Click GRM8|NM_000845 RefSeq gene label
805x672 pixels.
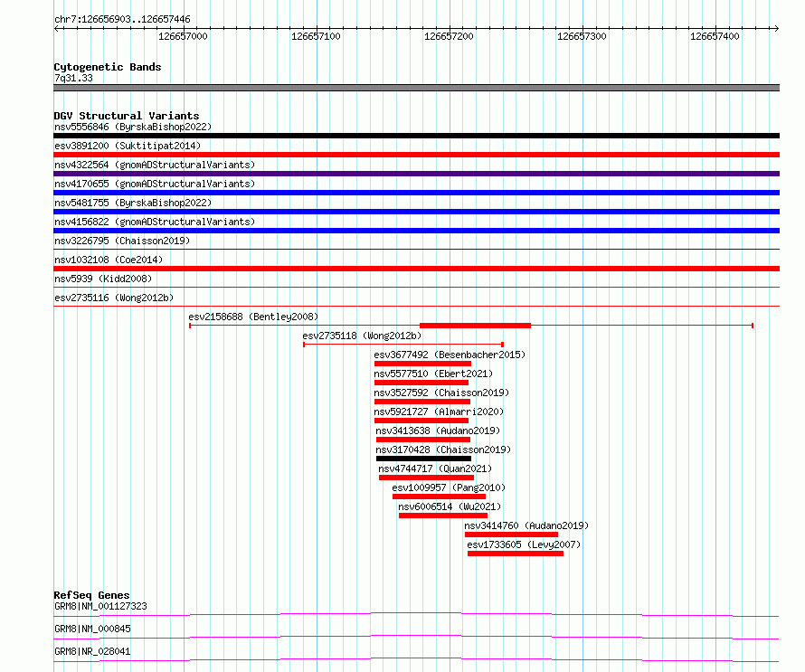coord(92,629)
